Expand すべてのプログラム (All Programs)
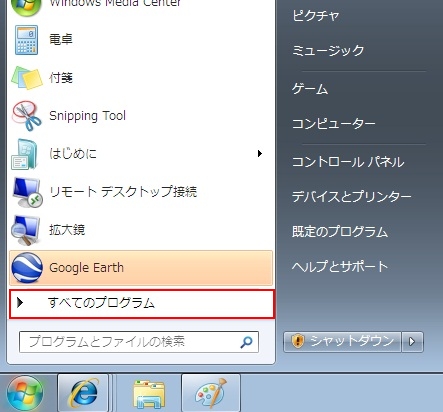 click(142, 304)
